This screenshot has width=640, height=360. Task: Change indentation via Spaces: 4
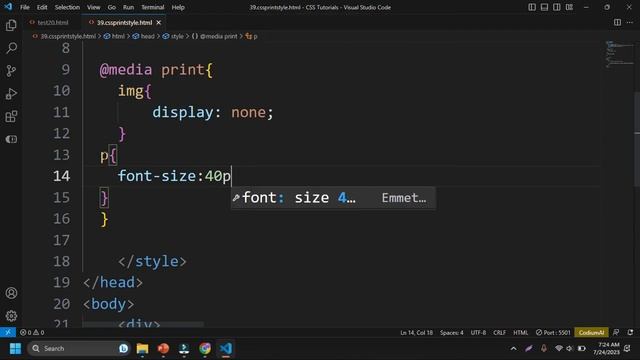(x=451, y=333)
